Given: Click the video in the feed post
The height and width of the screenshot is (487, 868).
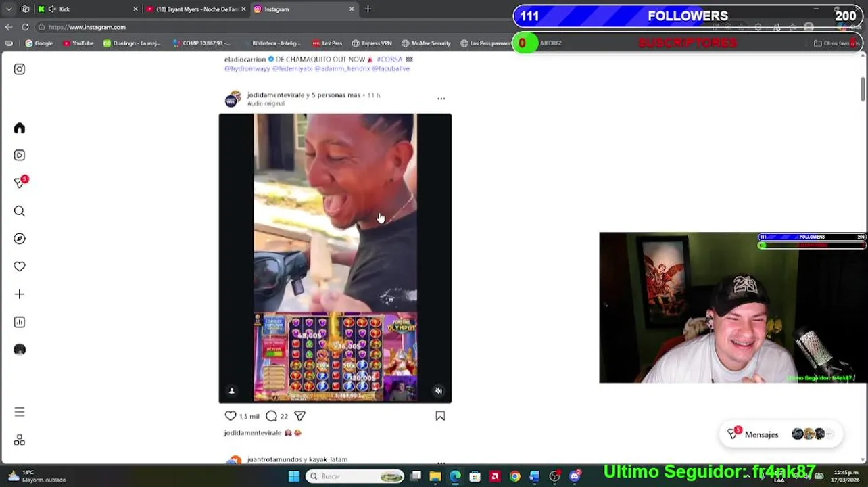Looking at the screenshot, I should pos(335,258).
